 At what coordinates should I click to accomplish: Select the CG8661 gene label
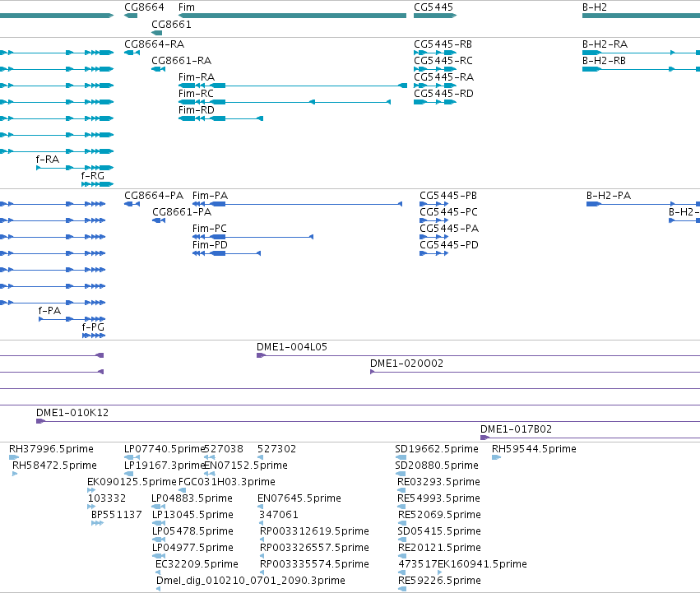[x=171, y=24]
